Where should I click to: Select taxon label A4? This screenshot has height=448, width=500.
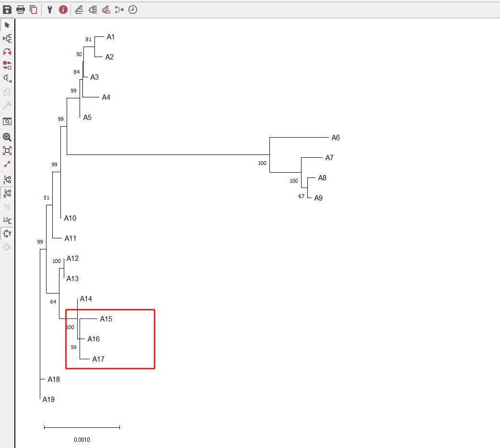(106, 97)
